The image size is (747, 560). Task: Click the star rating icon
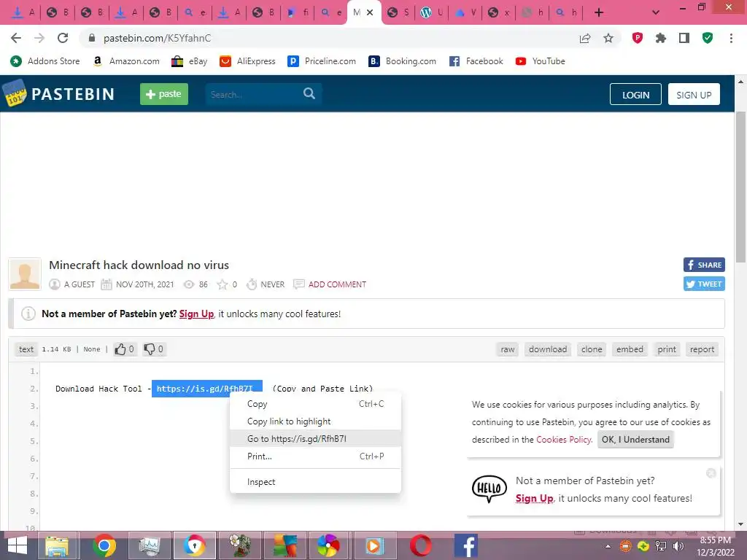coord(222,284)
